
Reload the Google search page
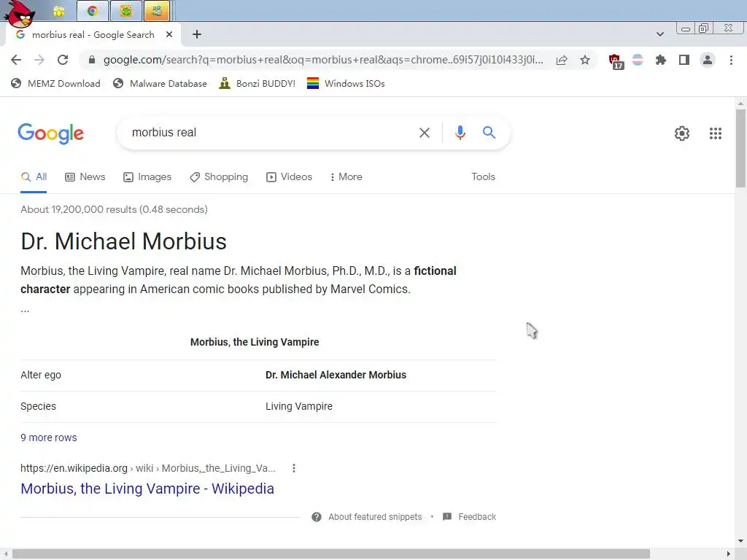click(x=63, y=60)
